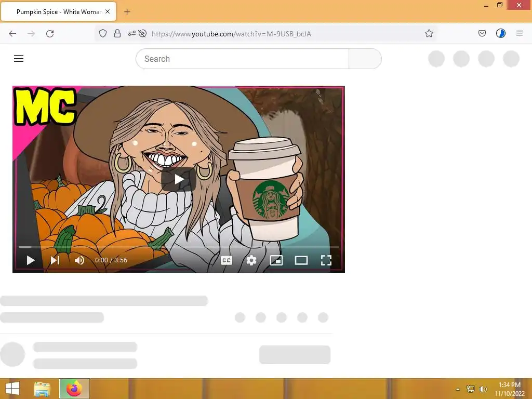Focus the YouTube Search field

(242, 59)
